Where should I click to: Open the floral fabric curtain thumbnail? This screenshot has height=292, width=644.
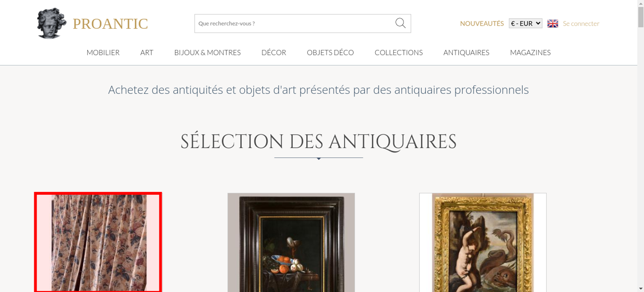coord(98,242)
